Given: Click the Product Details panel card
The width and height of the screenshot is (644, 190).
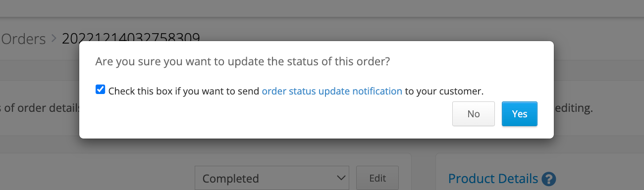Looking at the screenshot, I should tap(540, 172).
